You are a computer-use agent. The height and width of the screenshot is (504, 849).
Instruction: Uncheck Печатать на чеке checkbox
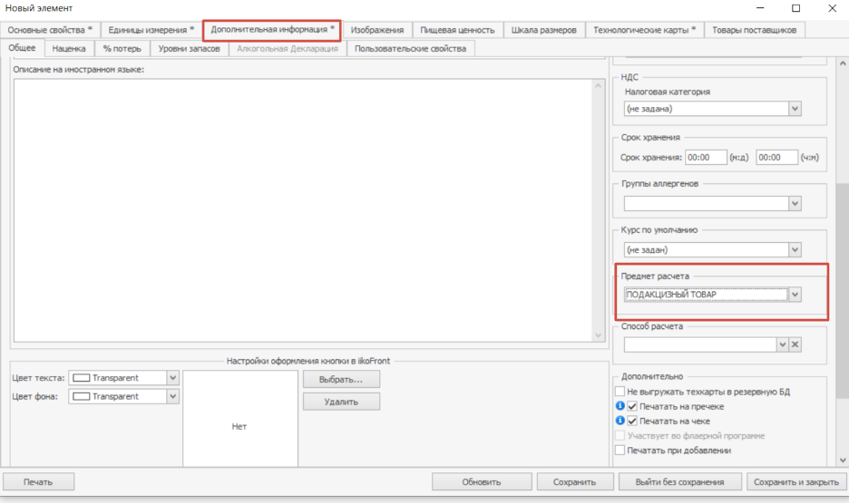[x=632, y=421]
